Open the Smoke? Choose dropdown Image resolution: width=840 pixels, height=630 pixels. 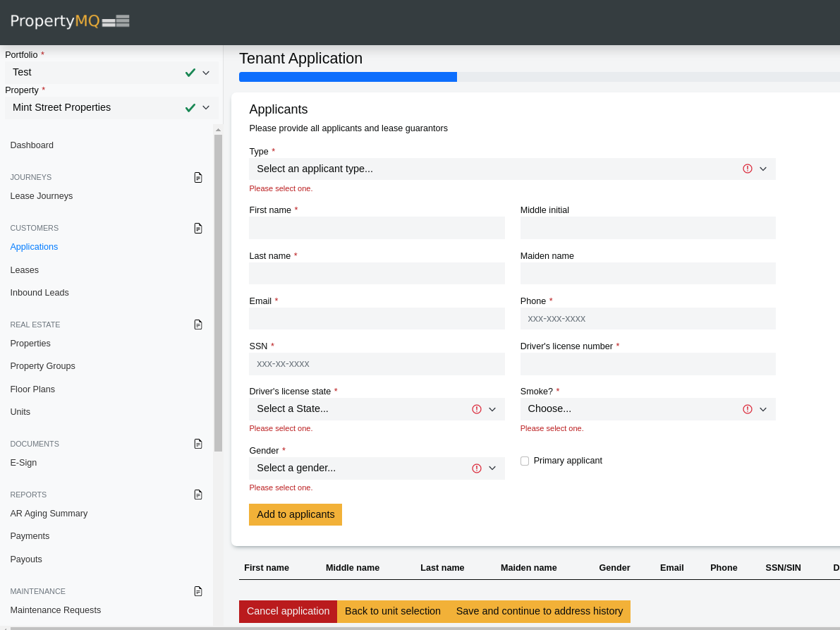647,409
